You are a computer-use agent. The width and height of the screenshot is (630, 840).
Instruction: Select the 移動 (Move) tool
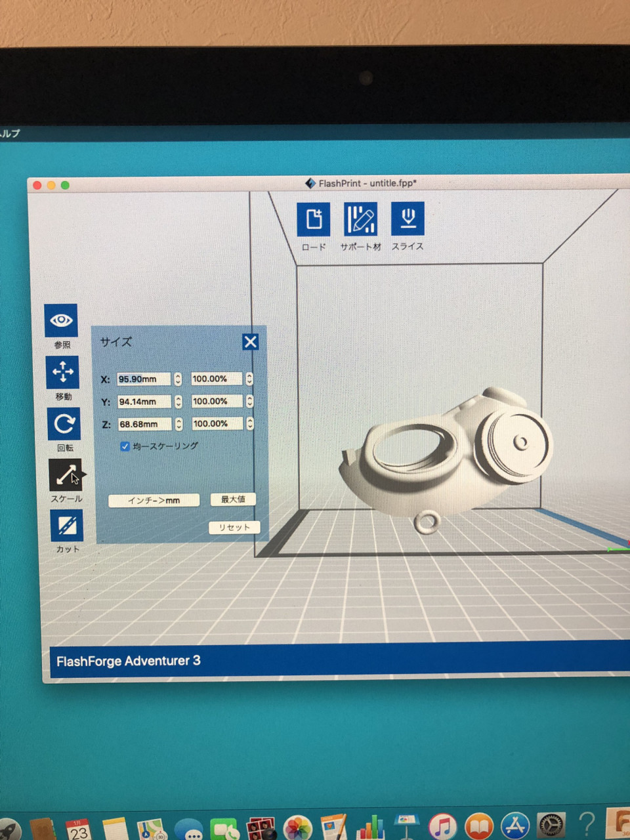pos(62,372)
